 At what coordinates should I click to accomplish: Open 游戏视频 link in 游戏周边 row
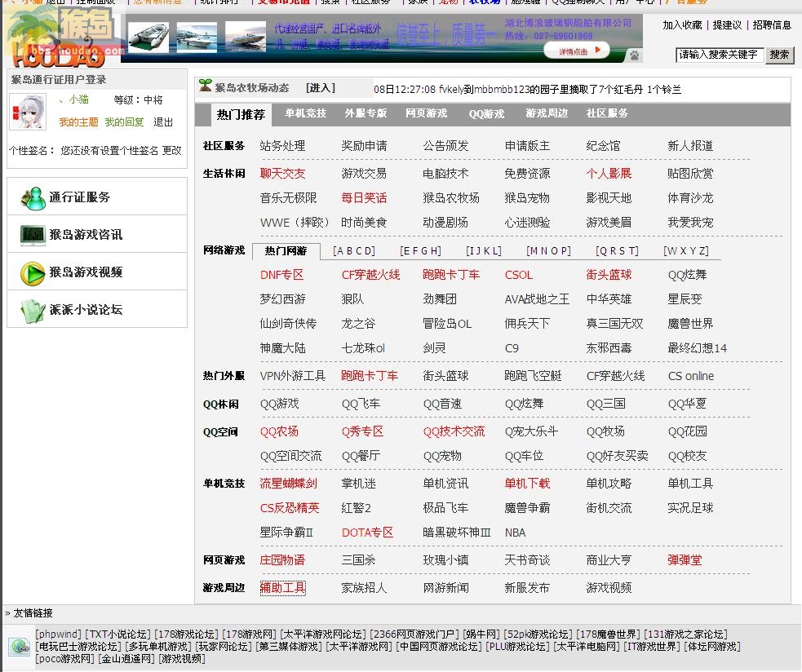(609, 588)
